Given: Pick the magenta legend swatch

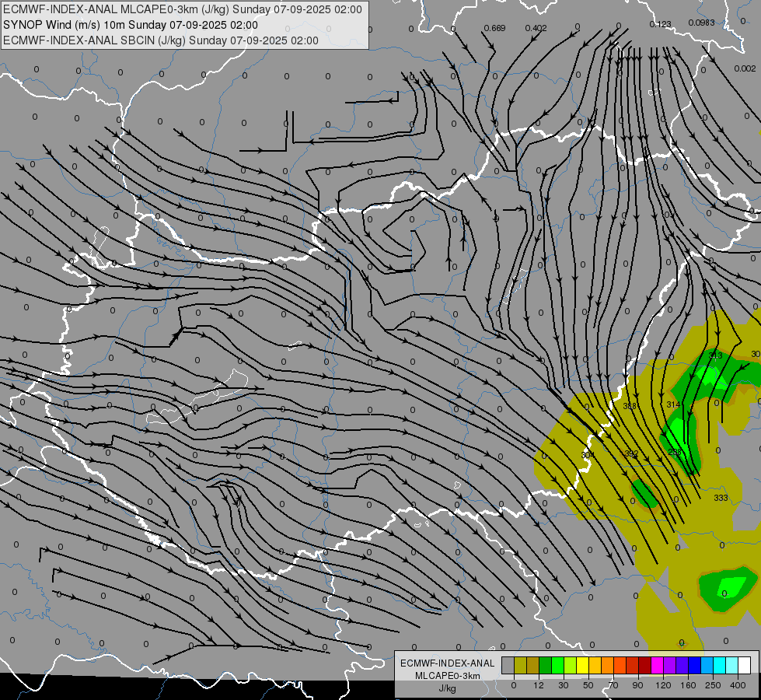Looking at the screenshot, I should pyautogui.click(x=658, y=665).
